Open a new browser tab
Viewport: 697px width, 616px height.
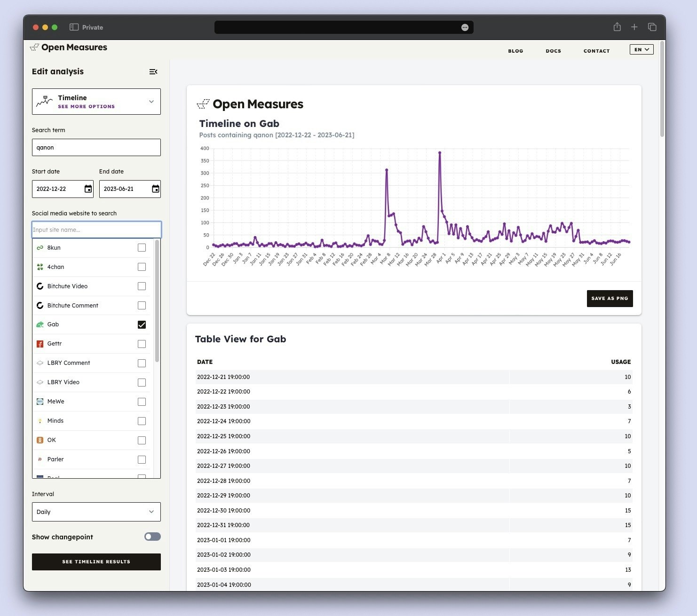(634, 27)
